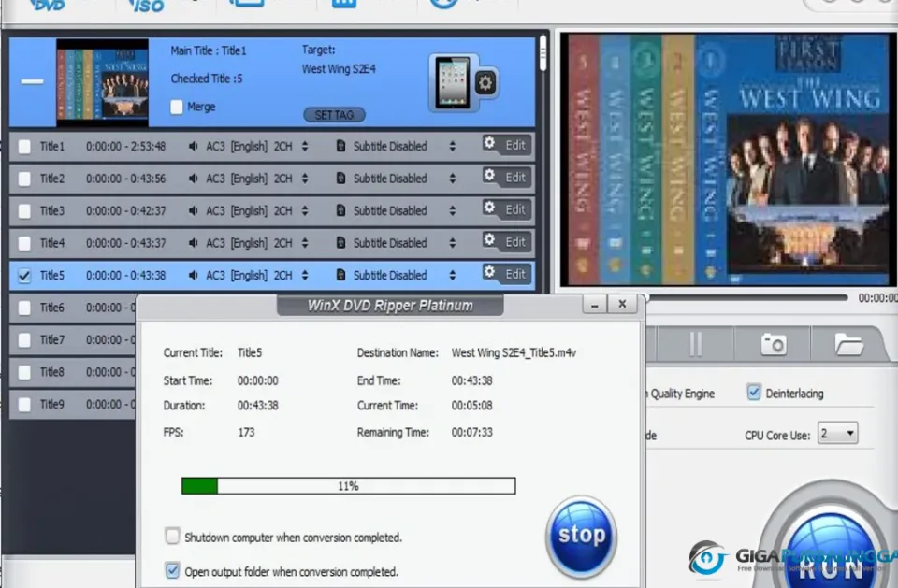Take a snapshot with camera icon
Image resolution: width=898 pixels, height=588 pixels.
(774, 345)
